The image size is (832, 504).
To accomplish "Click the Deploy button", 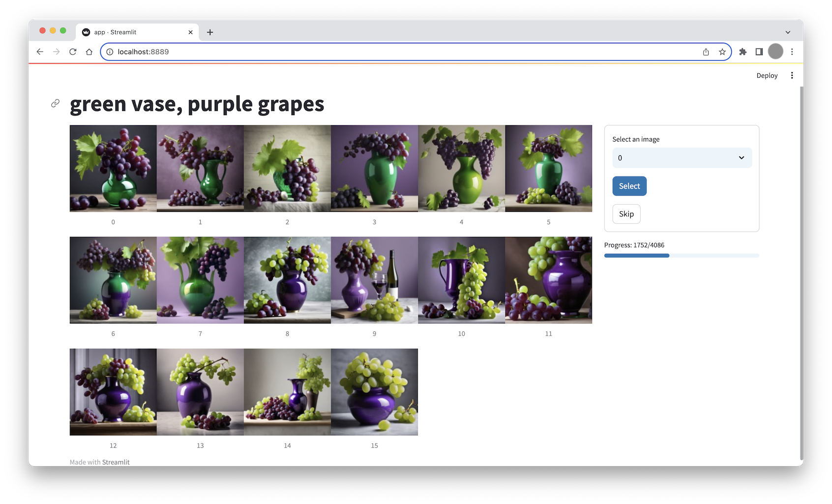I will pos(767,75).
